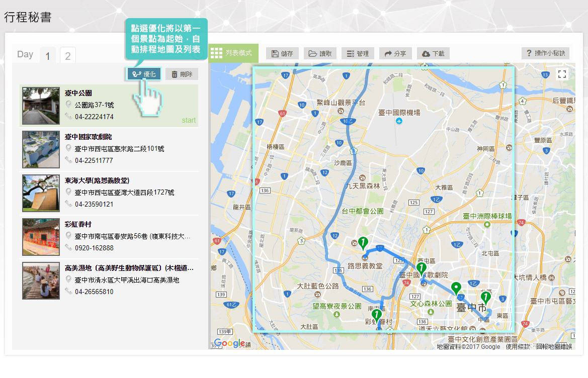
Task: Click the 優化 optimize route button
Action: coord(144,74)
